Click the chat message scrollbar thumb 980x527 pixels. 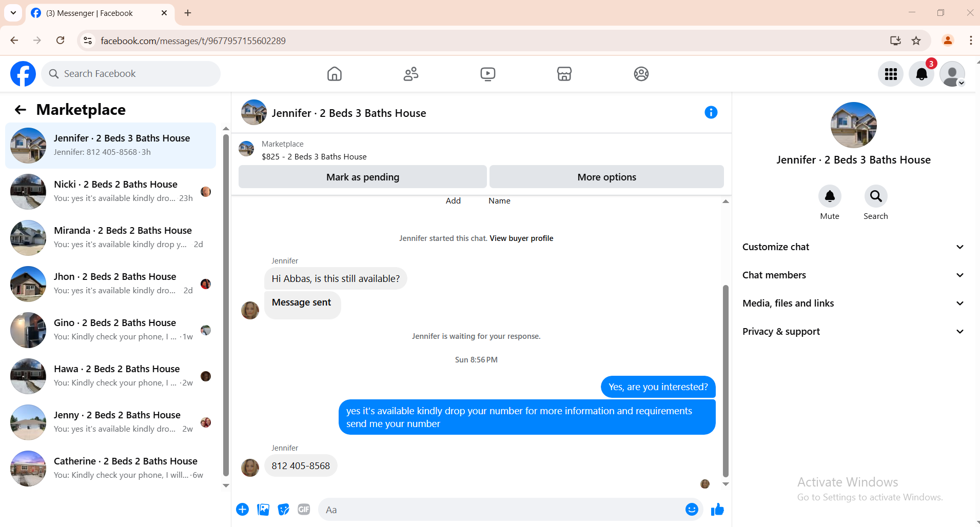coord(726,381)
